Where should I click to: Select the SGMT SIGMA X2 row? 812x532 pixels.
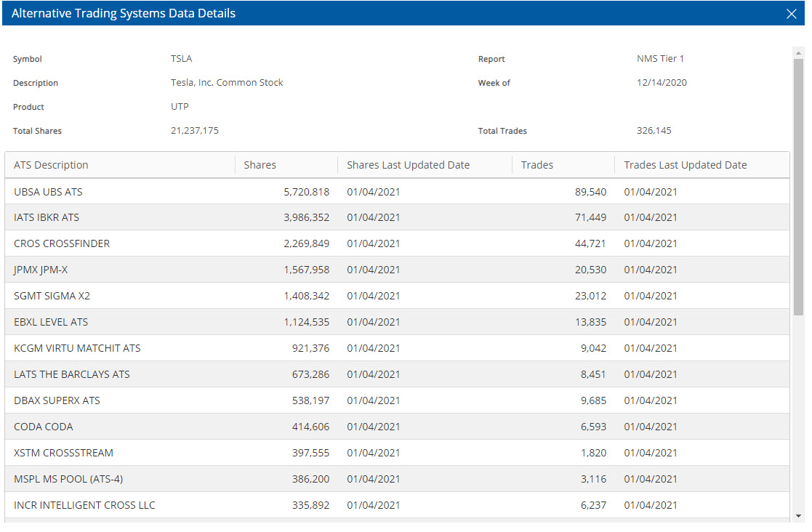397,296
